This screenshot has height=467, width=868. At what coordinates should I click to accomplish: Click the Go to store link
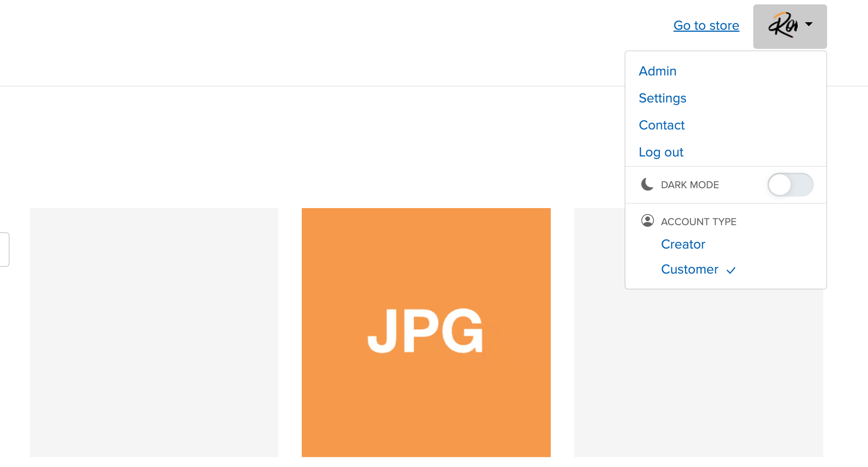[x=706, y=25]
